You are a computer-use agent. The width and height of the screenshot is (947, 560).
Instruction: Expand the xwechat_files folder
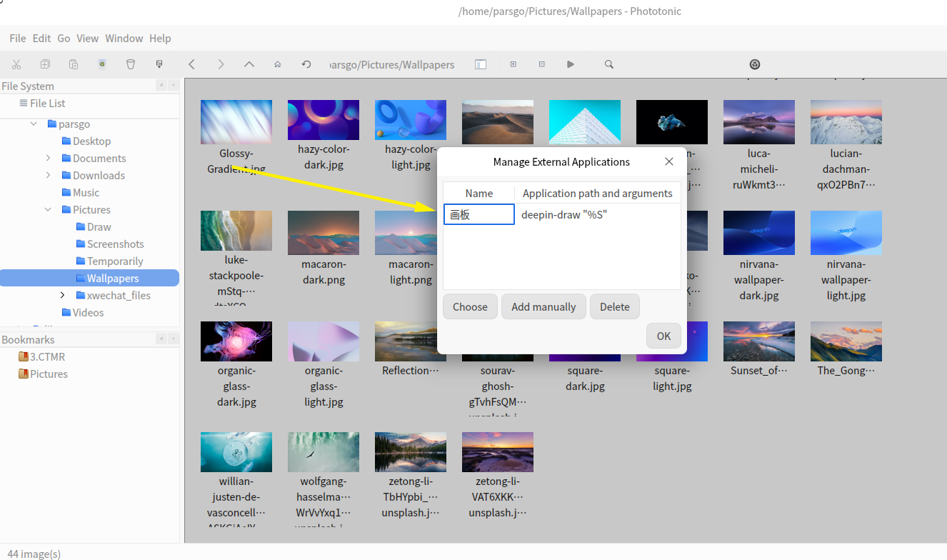click(63, 295)
